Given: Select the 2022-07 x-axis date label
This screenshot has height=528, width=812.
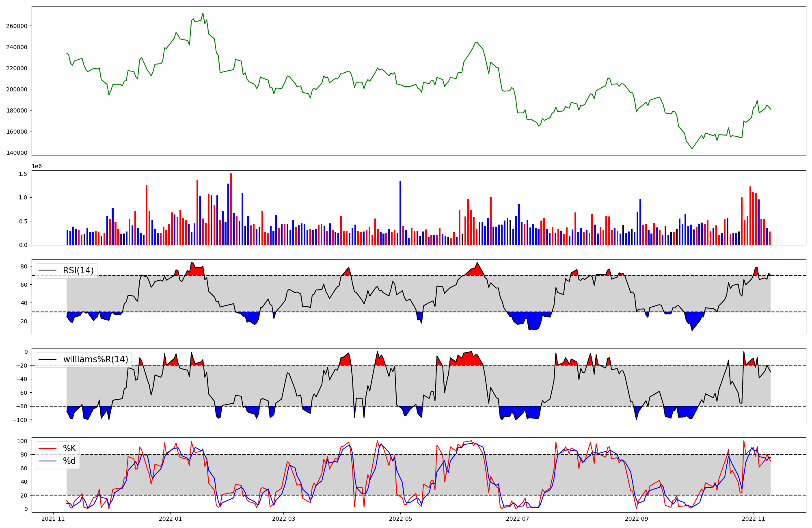Looking at the screenshot, I should click(518, 519).
